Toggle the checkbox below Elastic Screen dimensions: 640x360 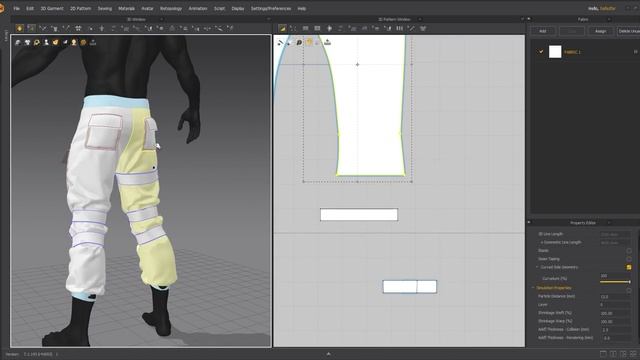point(629,259)
